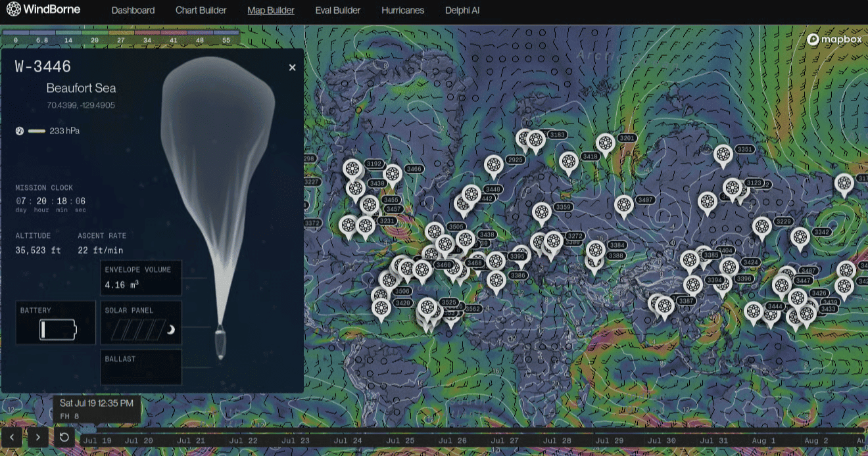Close the W-3446 balloon details panel
Image resolution: width=868 pixels, height=456 pixels.
pyautogui.click(x=292, y=68)
